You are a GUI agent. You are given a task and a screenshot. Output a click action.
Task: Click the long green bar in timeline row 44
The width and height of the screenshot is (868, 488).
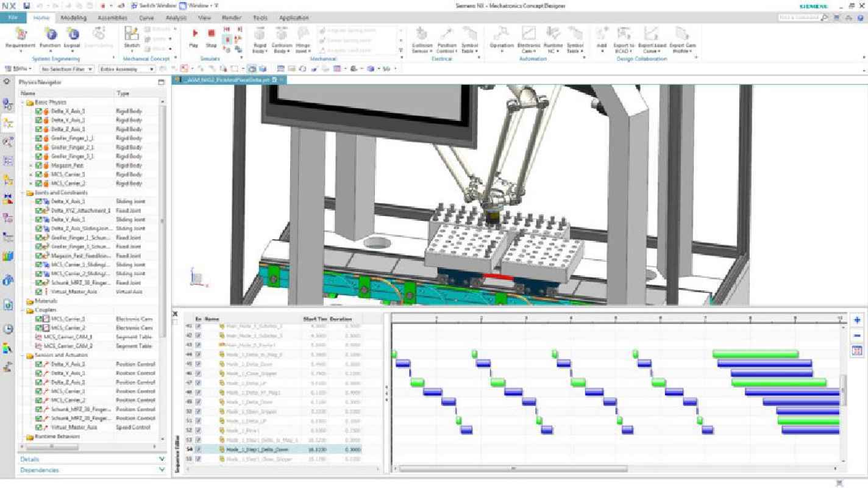(755, 354)
